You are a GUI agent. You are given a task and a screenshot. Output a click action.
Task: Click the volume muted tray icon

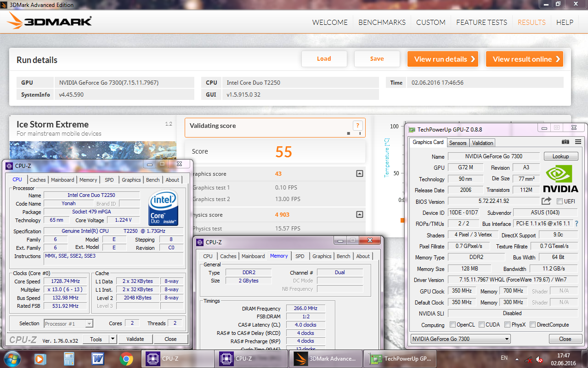[540, 359]
